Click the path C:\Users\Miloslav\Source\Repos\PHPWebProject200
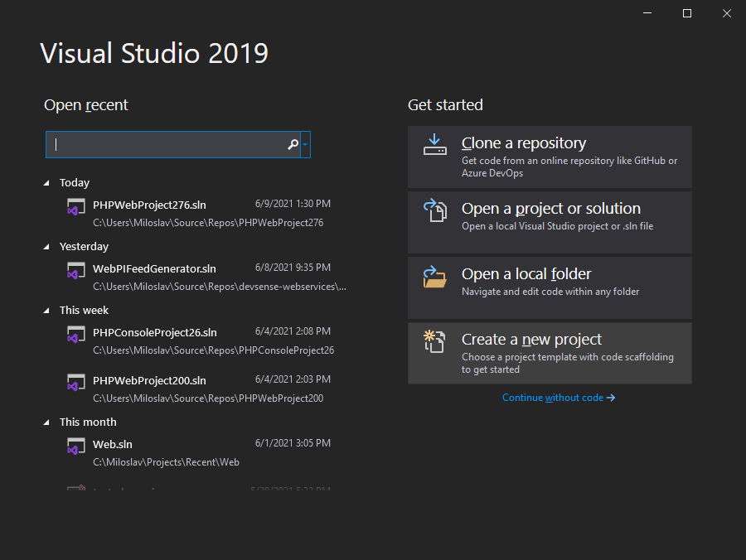 tap(208, 398)
